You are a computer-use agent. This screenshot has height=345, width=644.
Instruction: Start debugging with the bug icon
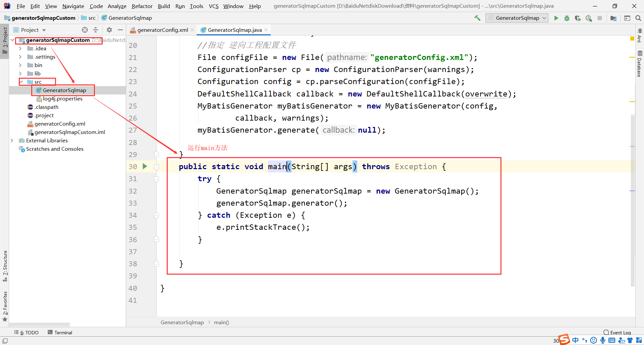point(567,18)
